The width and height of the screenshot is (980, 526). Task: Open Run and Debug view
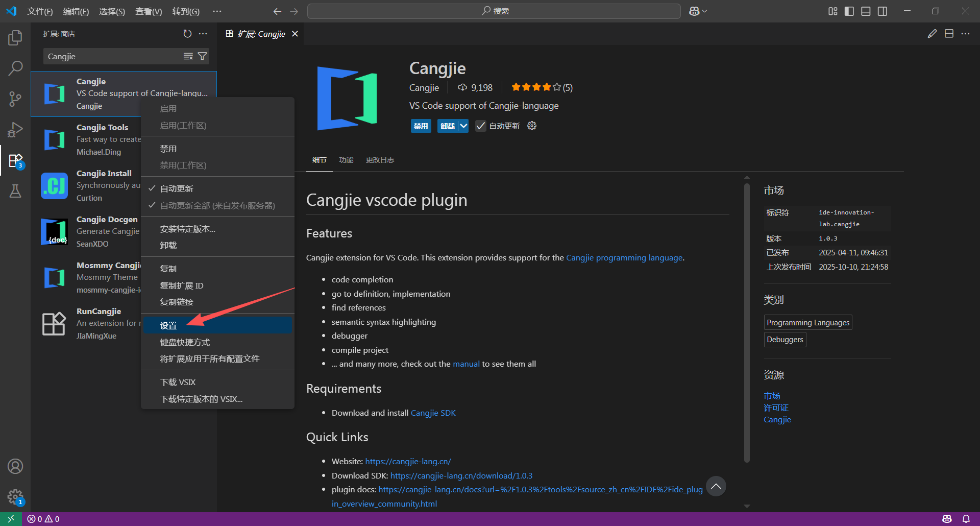coord(15,130)
